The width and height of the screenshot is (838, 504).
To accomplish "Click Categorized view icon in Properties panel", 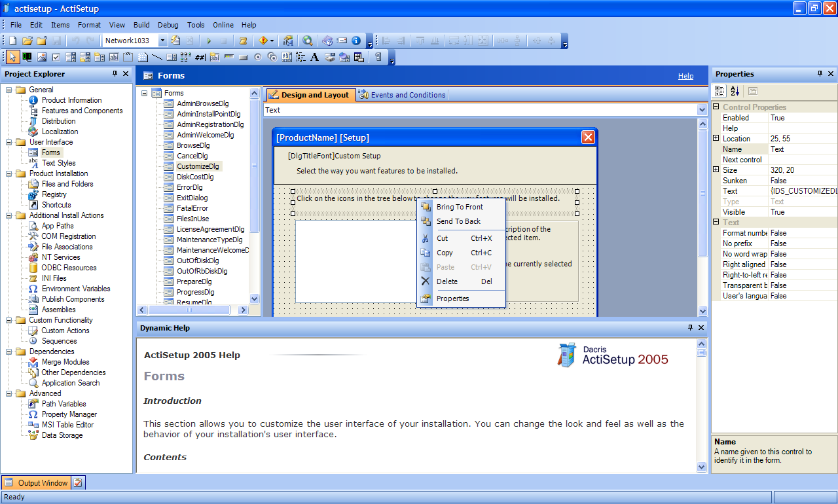I will pyautogui.click(x=720, y=91).
